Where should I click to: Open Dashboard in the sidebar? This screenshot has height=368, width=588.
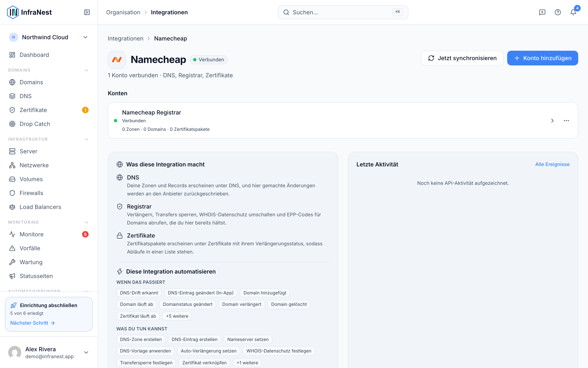click(x=49, y=55)
